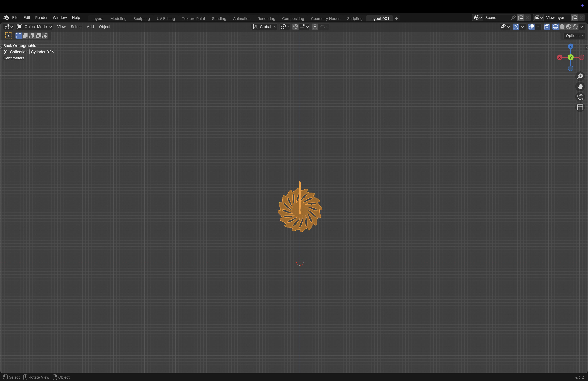The height and width of the screenshot is (381, 588).
Task: Toggle viewport overlays on or off
Action: click(x=531, y=27)
